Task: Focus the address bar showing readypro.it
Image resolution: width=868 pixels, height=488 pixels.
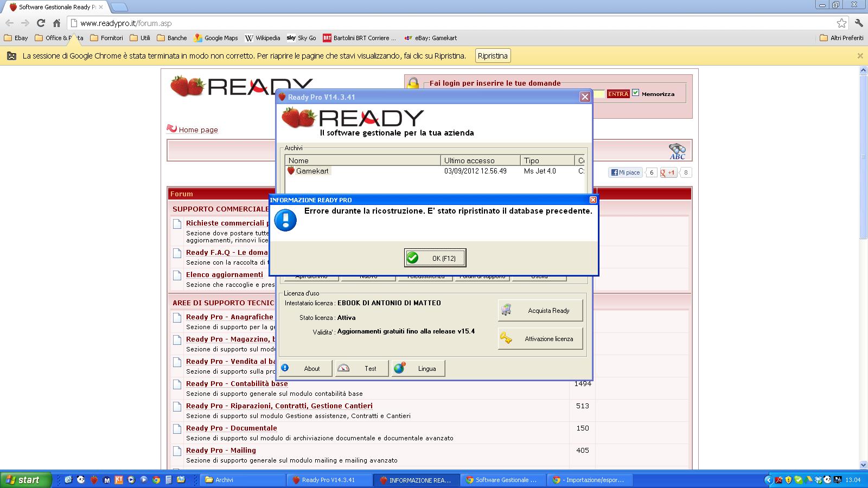Action: pos(453,23)
